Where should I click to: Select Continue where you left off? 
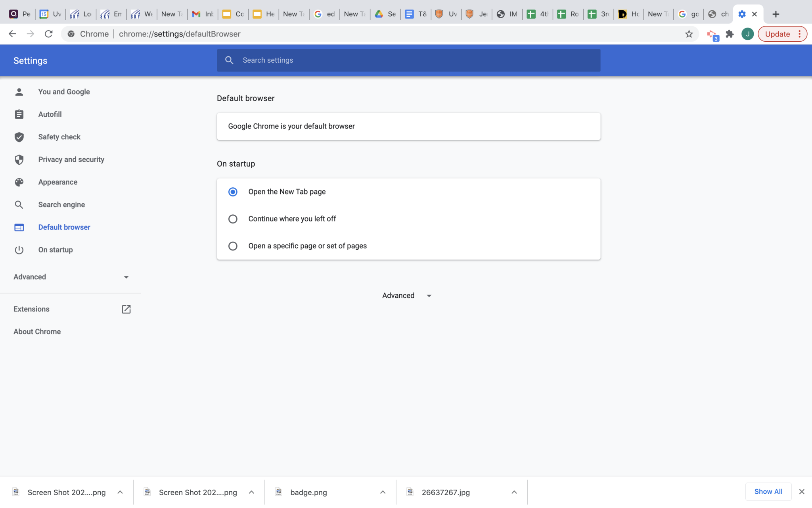click(233, 219)
